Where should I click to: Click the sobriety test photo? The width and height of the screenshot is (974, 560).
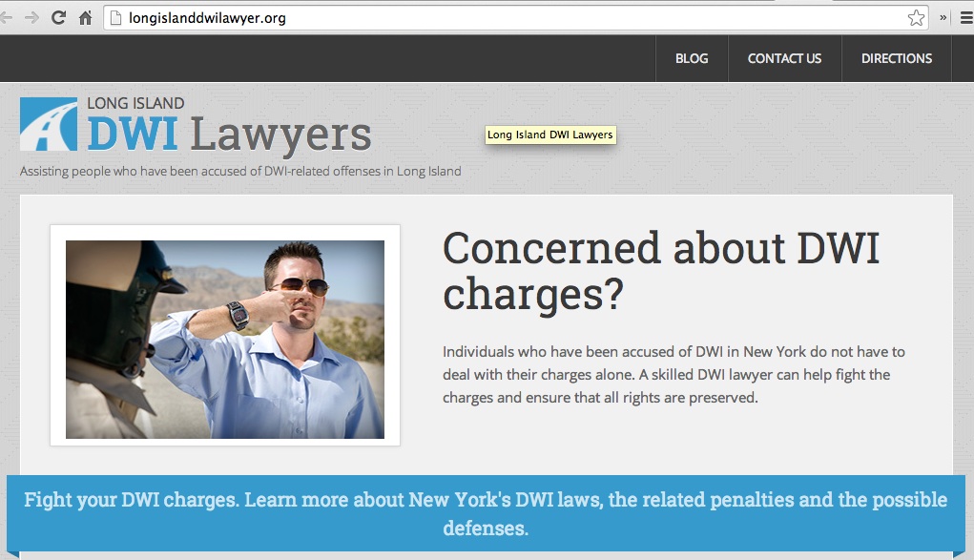pyautogui.click(x=225, y=340)
